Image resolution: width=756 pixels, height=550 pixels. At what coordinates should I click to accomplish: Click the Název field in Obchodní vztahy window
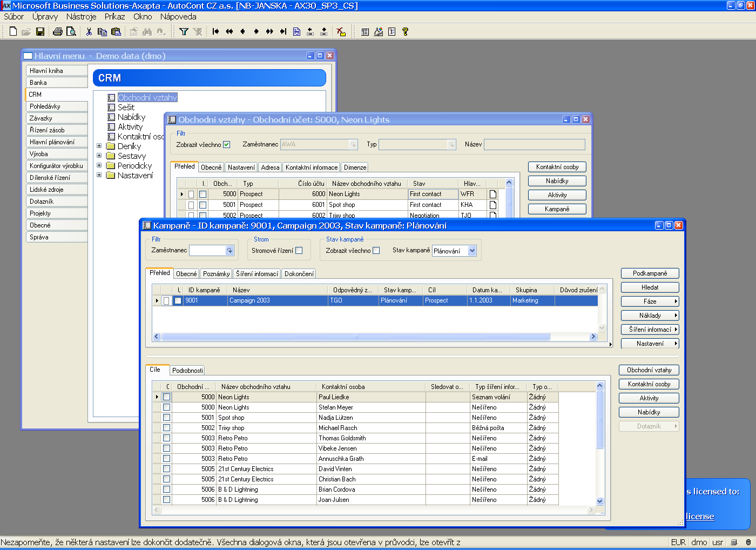534,144
